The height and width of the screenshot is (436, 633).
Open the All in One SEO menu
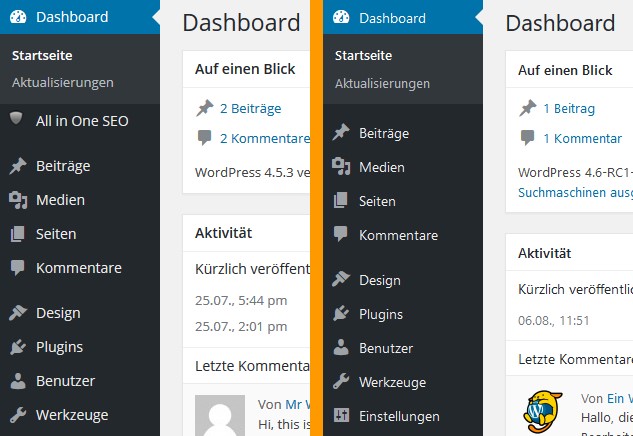[81, 120]
